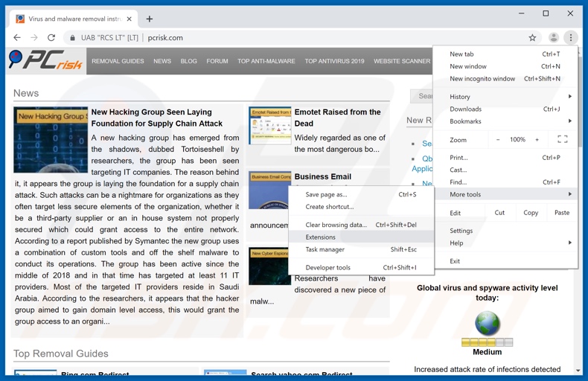
Task: Select Clear browsing data... option
Action: tap(361, 225)
